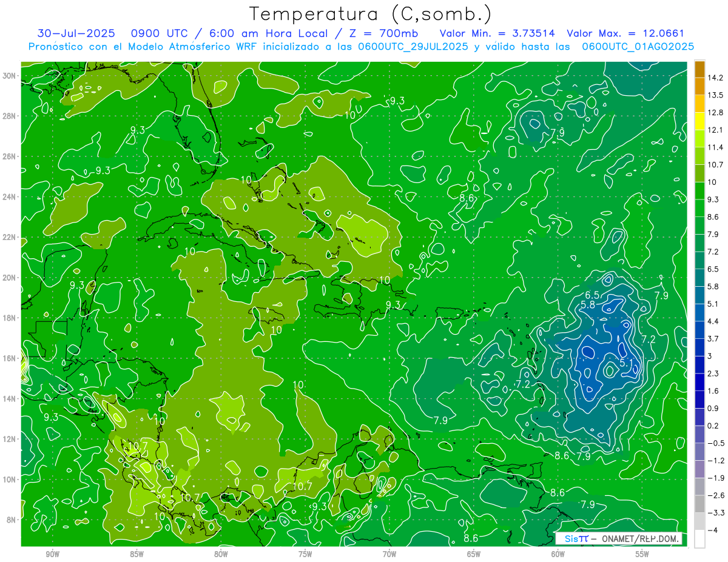Click the legend value -0.5

pyautogui.click(x=716, y=443)
